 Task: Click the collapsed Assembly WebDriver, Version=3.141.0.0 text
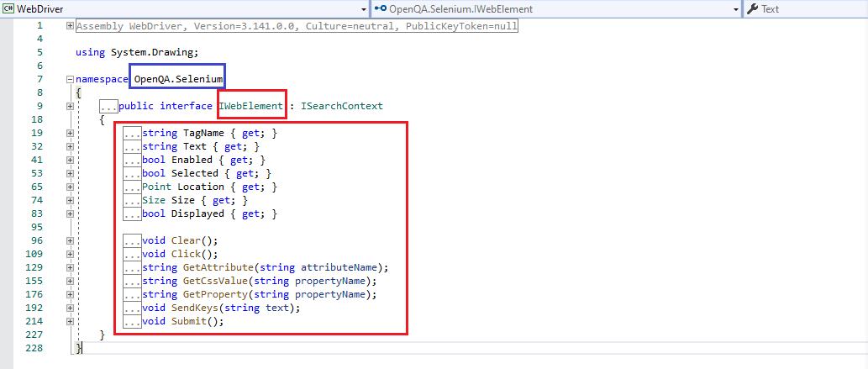pos(297,25)
